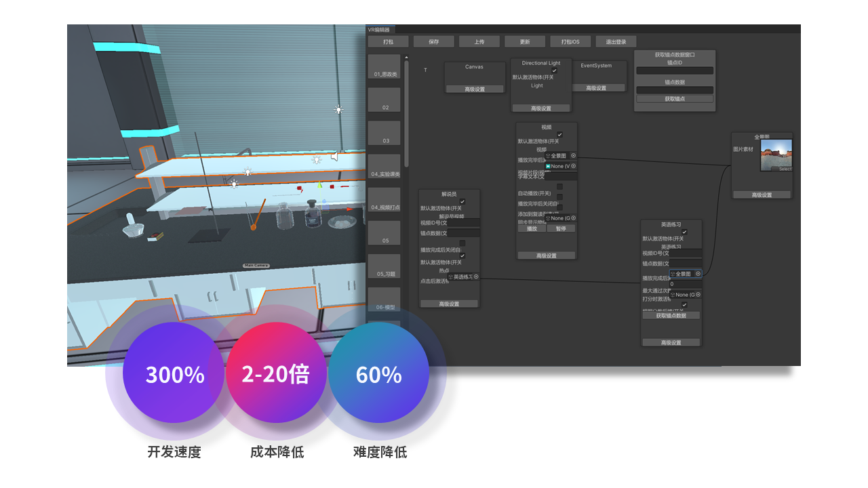Toggle 解说员 node default-active checkbox

[x=462, y=201]
